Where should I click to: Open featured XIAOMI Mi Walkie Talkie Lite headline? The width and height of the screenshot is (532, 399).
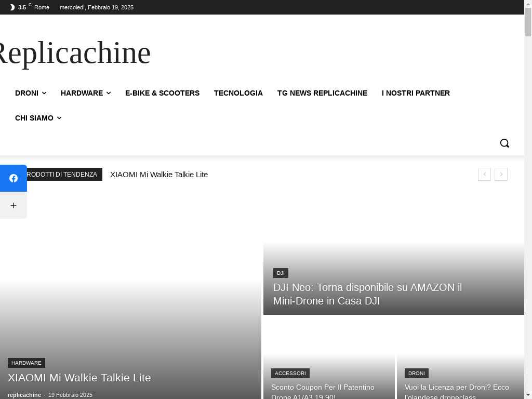pos(79,378)
